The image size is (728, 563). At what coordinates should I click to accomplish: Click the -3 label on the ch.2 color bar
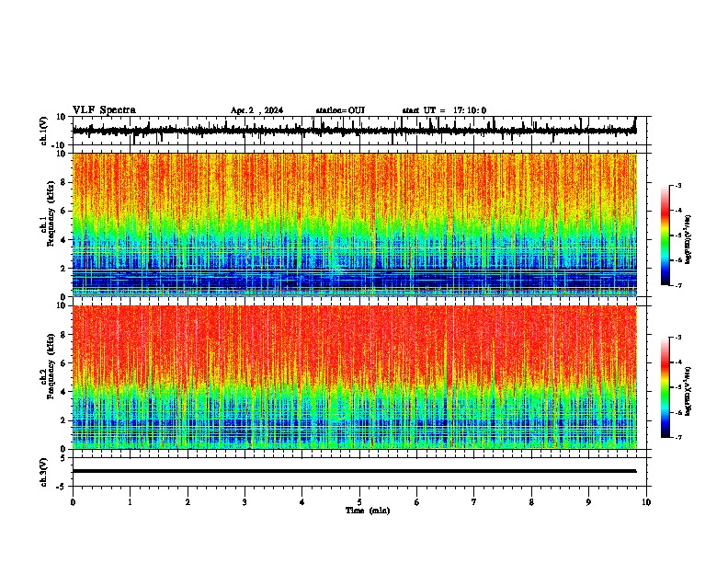(x=678, y=338)
